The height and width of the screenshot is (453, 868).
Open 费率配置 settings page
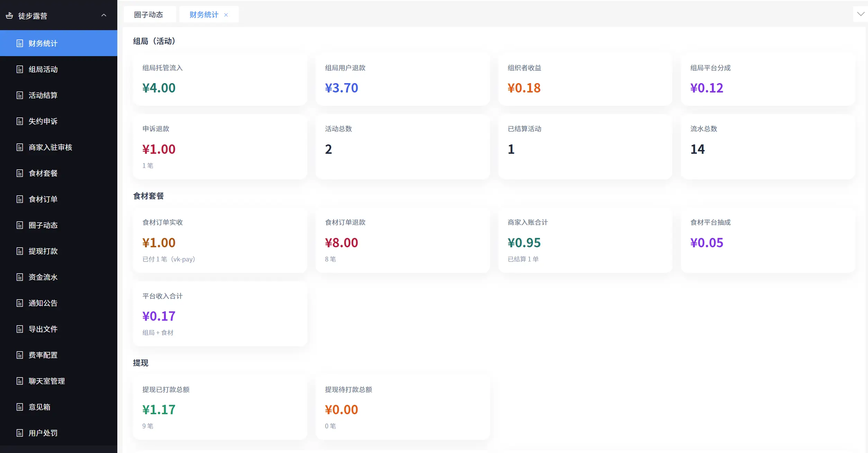(58, 355)
